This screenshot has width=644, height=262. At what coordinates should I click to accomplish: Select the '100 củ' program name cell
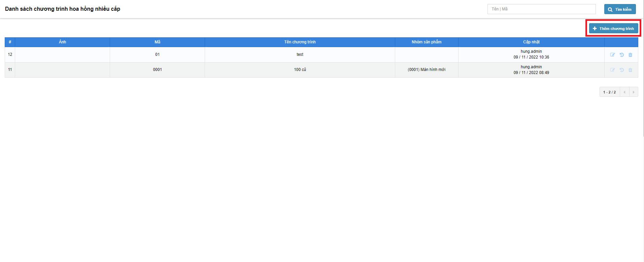(x=300, y=70)
